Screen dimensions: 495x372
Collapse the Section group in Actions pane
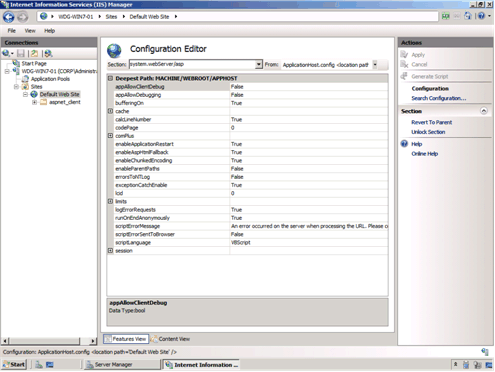click(484, 111)
